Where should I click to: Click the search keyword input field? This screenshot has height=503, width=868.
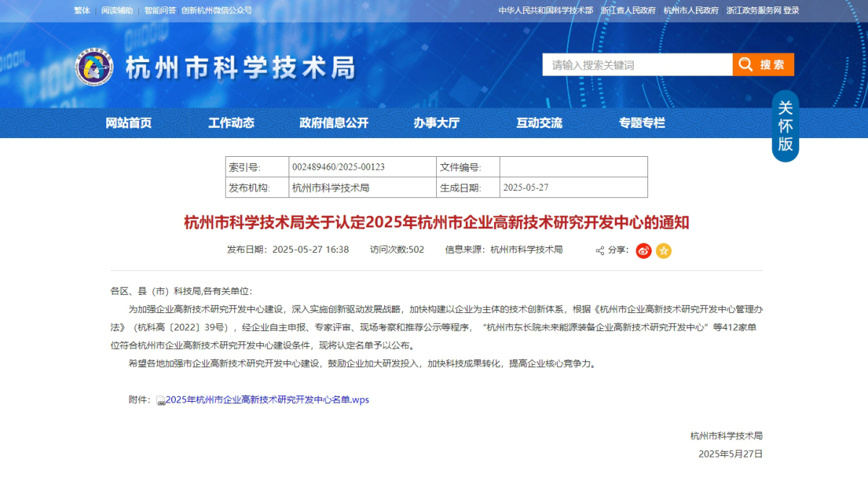tap(637, 64)
